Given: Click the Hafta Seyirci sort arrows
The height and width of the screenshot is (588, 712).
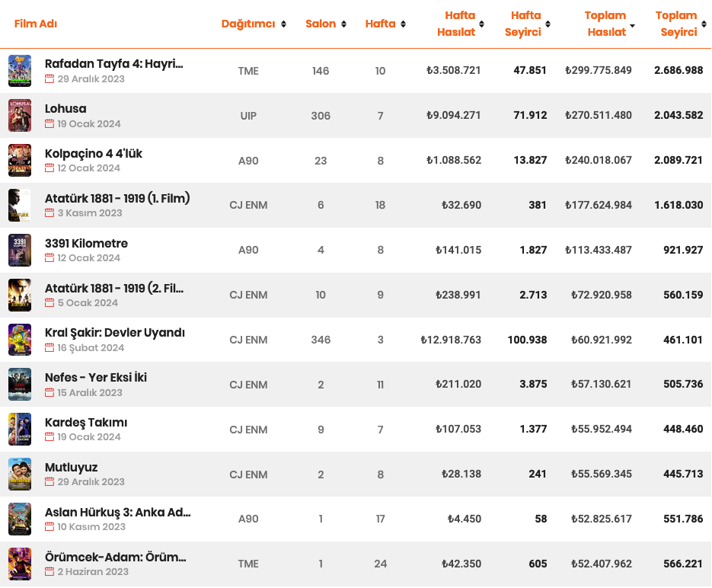Looking at the screenshot, I should coord(548,24).
